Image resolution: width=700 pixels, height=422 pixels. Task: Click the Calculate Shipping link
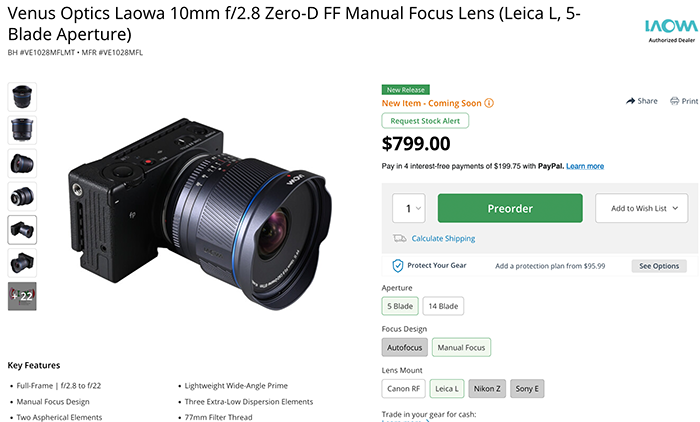443,239
